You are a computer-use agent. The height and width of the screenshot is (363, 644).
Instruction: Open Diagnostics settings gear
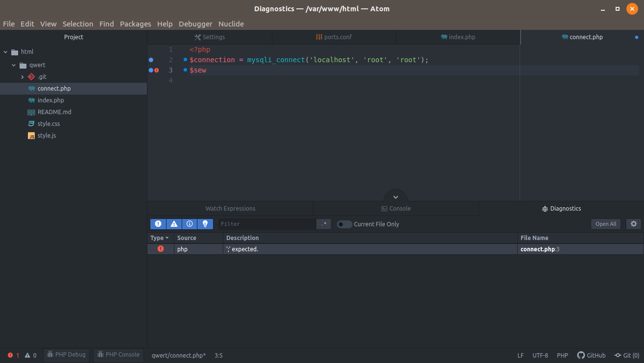[x=634, y=224]
